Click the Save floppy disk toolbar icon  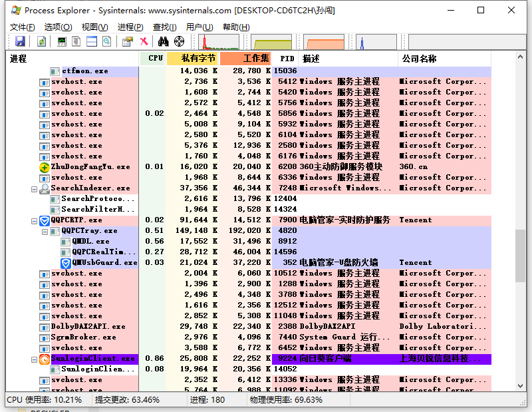[21, 41]
